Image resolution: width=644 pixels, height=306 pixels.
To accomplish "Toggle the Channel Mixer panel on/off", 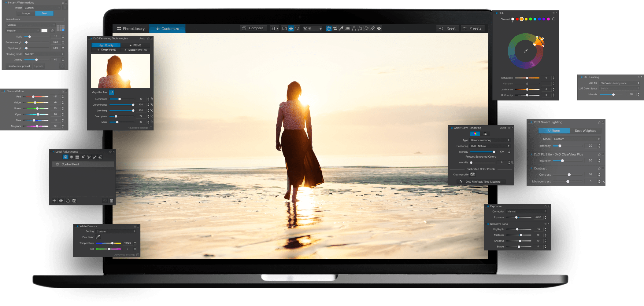I will click(x=4, y=91).
